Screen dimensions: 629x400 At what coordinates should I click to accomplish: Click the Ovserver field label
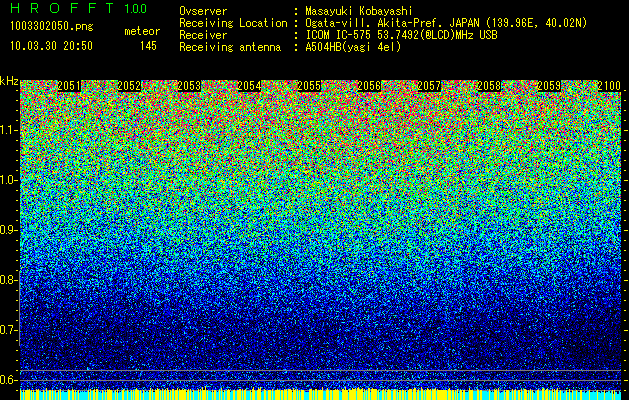(203, 11)
